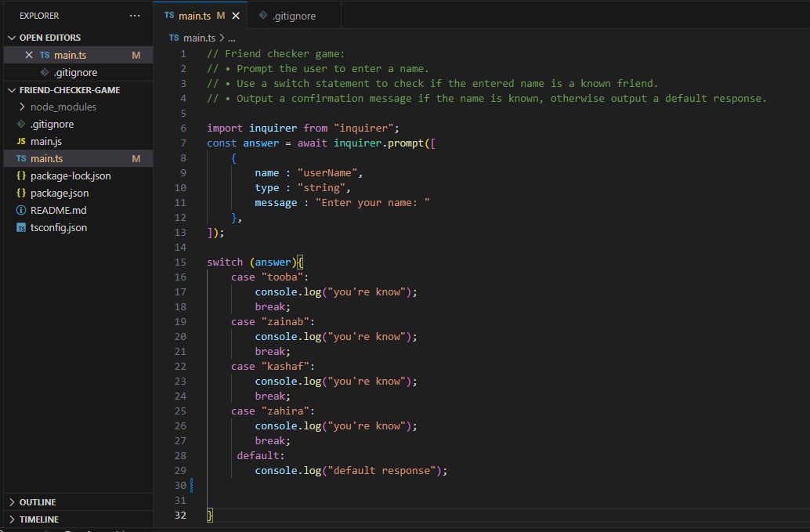Open package-lock.json from the file tree
Viewport: 810px width, 532px height.
pos(71,176)
